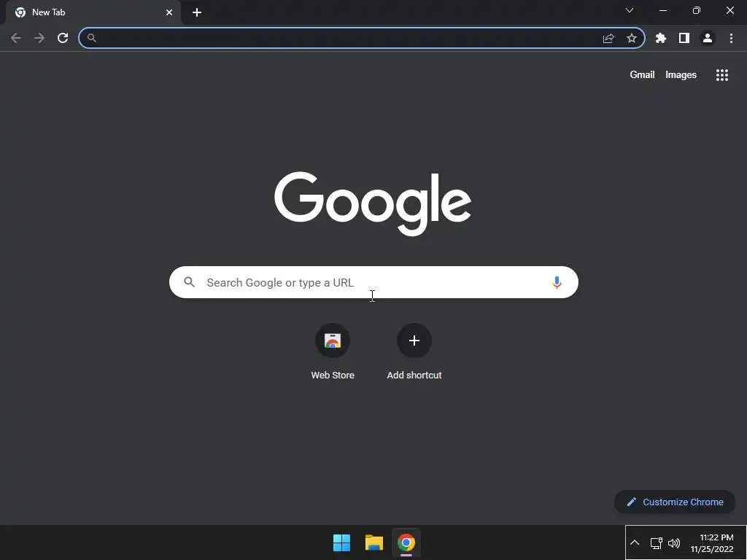747x560 pixels.
Task: Open a new tab with plus button
Action: [197, 12]
